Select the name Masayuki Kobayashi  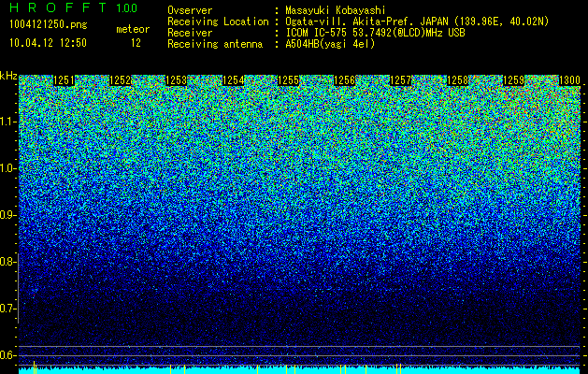(336, 10)
